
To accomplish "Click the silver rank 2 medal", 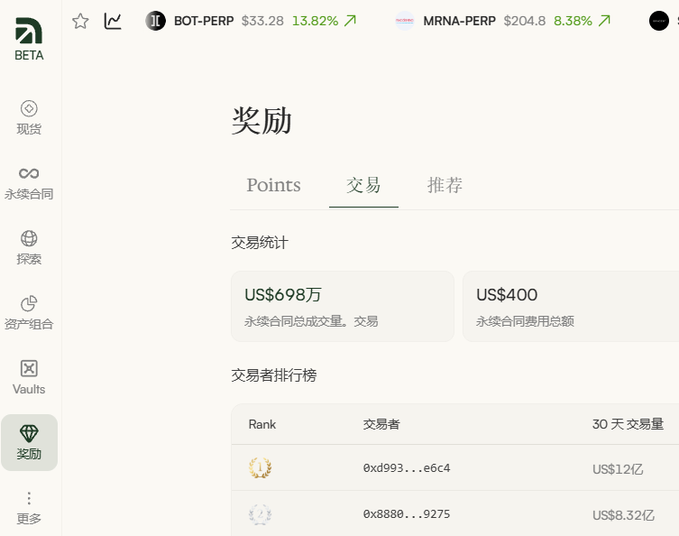I will point(260,514).
